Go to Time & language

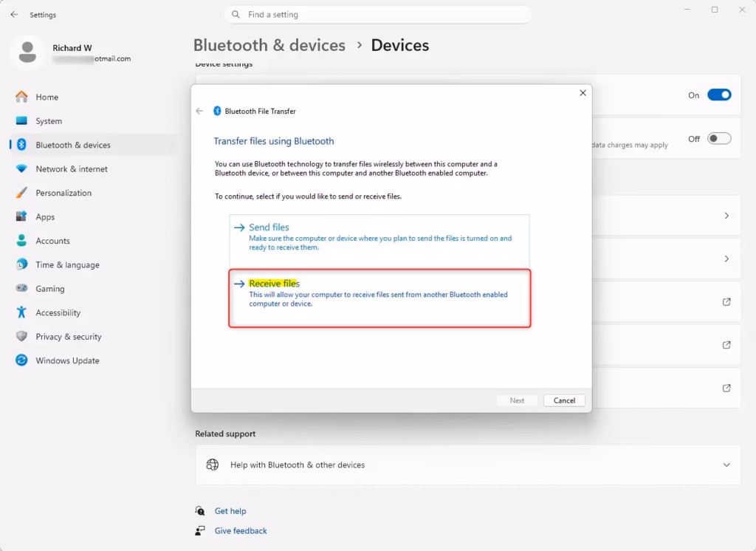tap(67, 265)
